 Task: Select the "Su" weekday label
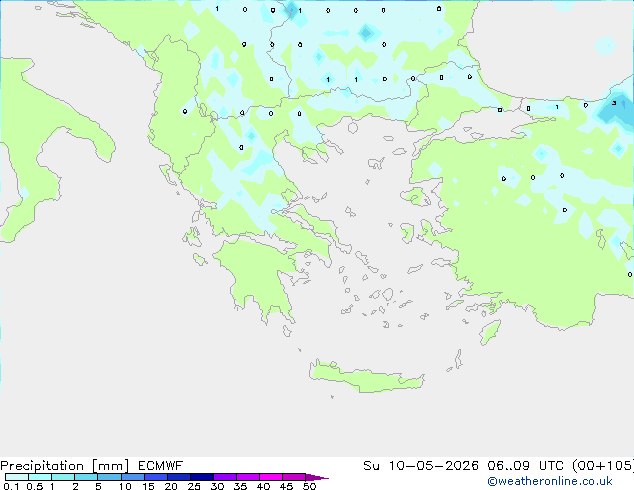pos(371,466)
